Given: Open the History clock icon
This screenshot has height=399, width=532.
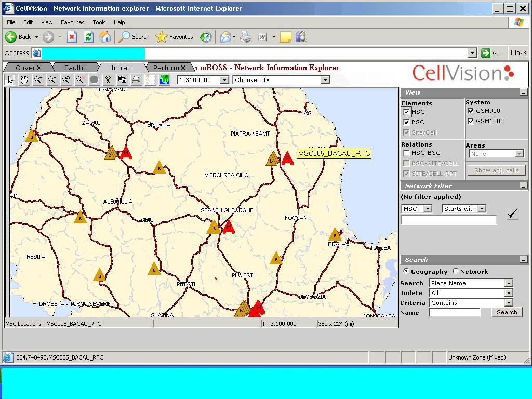Looking at the screenshot, I should point(206,37).
